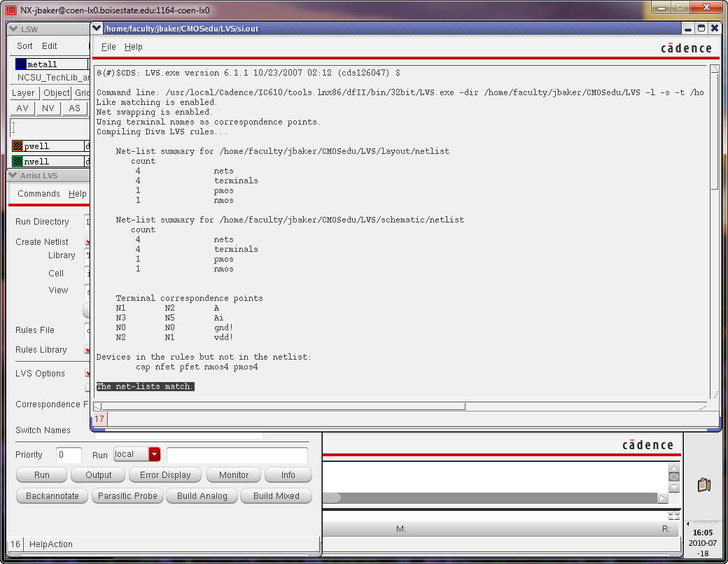Click the line number 17 in si.out
Viewport: 728px width, 564px height.
pos(100,419)
